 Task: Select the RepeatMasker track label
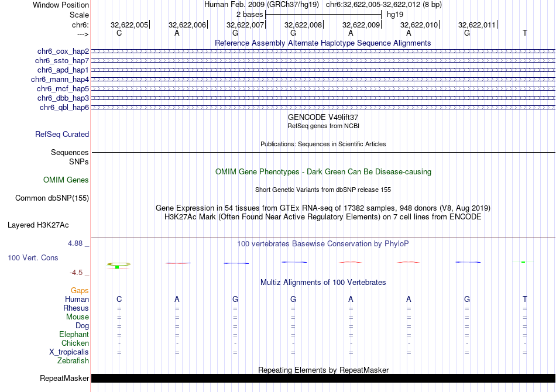(64, 379)
